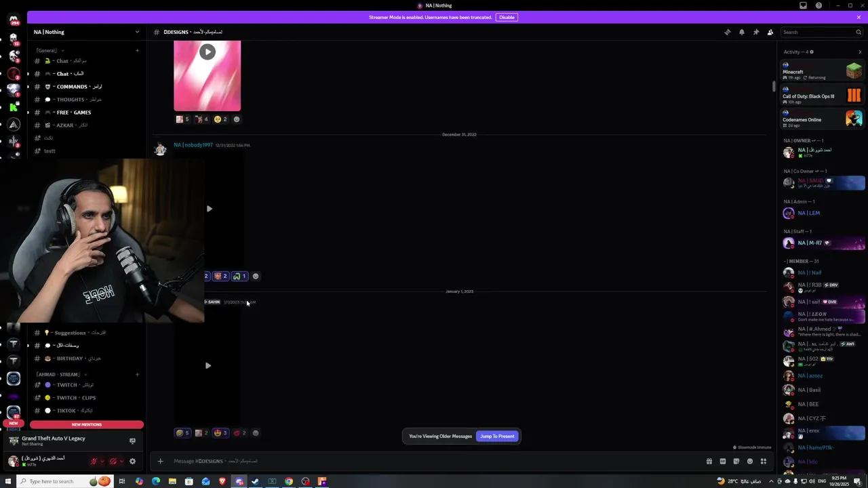Open the Help question mark icon
Screen dimensions: 868x488
pos(818,5)
